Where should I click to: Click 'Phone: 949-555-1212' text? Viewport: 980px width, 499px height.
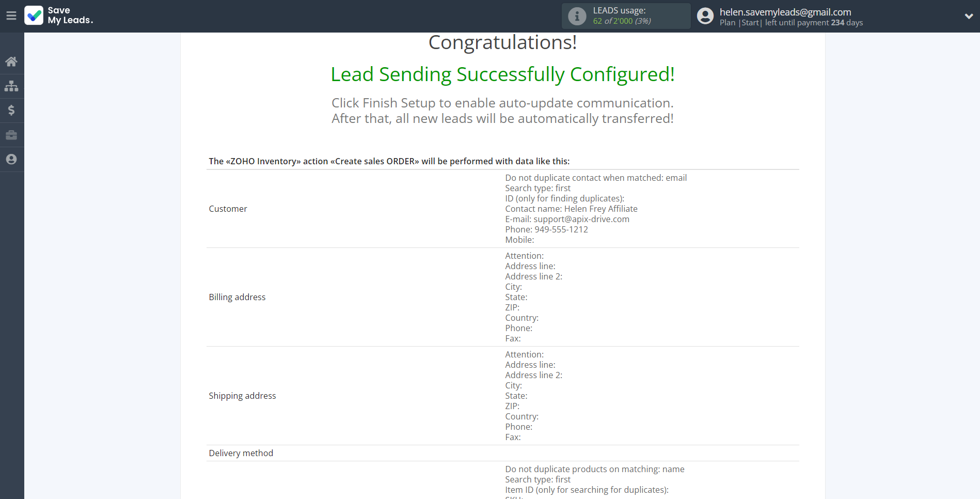(546, 229)
